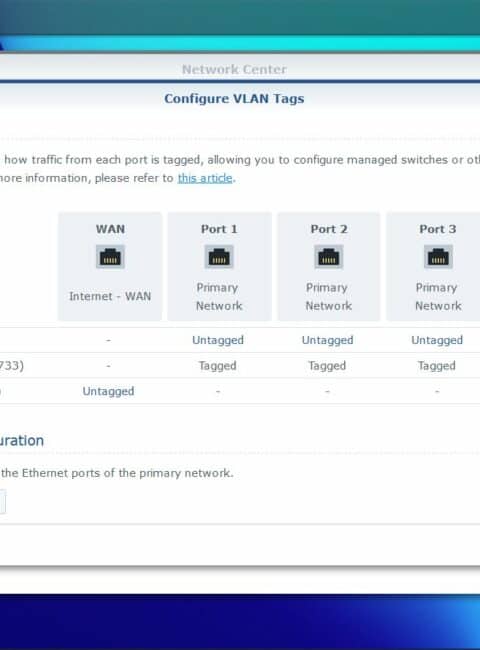This screenshot has height=650, width=480.
Task: Open the 'this article' help link
Action: [x=205, y=178]
